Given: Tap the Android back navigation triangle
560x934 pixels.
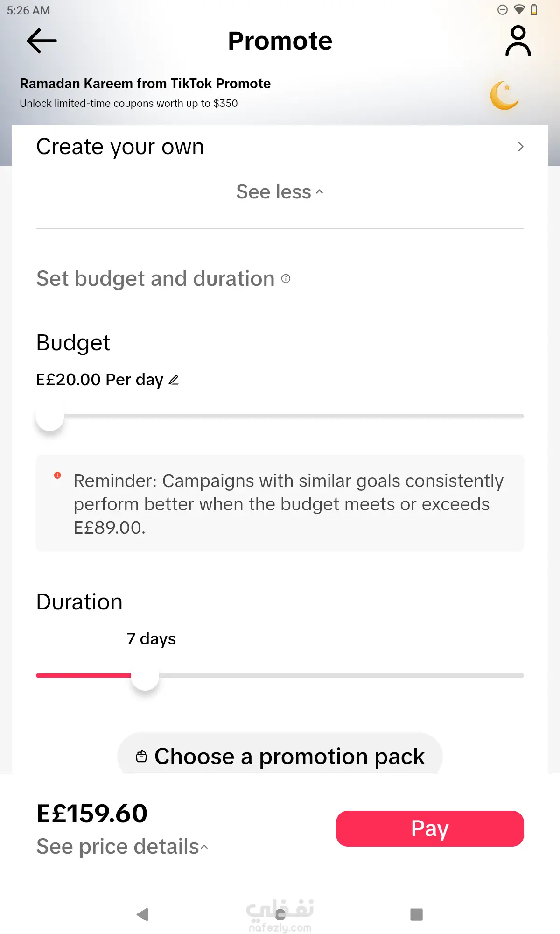Looking at the screenshot, I should tap(142, 914).
